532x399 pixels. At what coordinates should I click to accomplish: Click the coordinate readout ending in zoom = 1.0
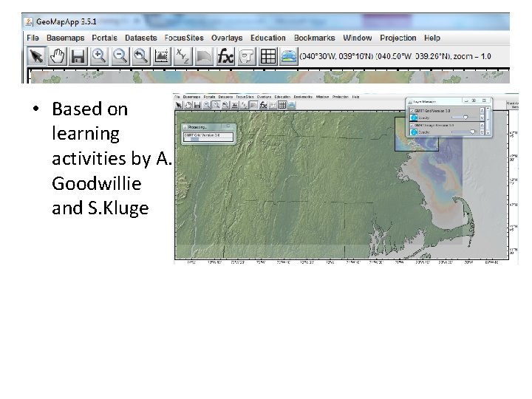pyautogui.click(x=395, y=56)
